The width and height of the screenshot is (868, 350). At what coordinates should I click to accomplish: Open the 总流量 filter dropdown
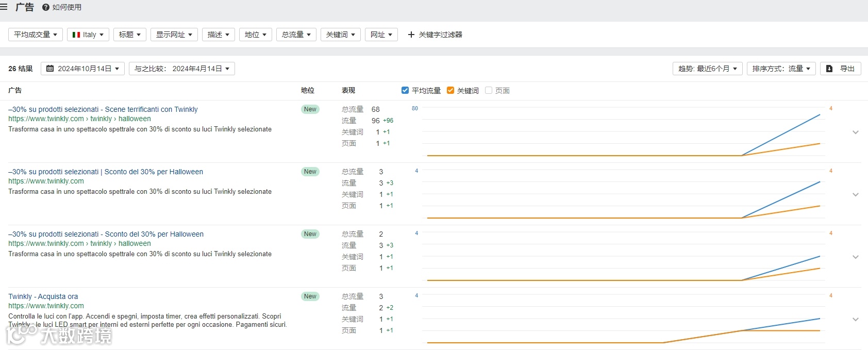296,35
